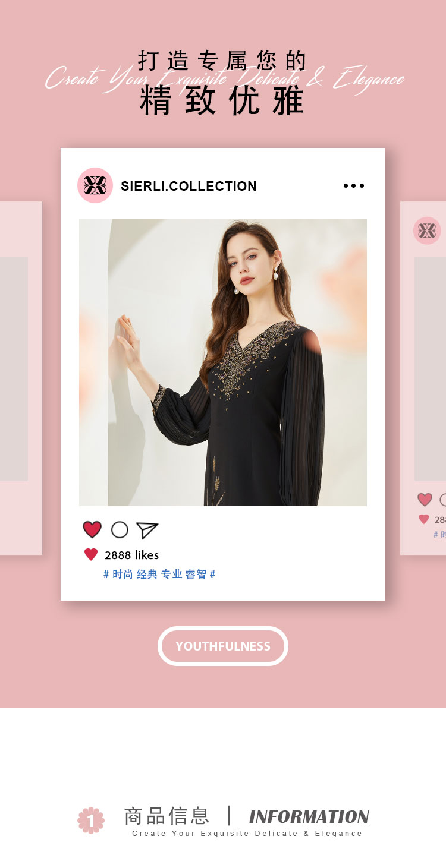Click the paper plane share icon
The height and width of the screenshot is (868, 446).
point(147,530)
